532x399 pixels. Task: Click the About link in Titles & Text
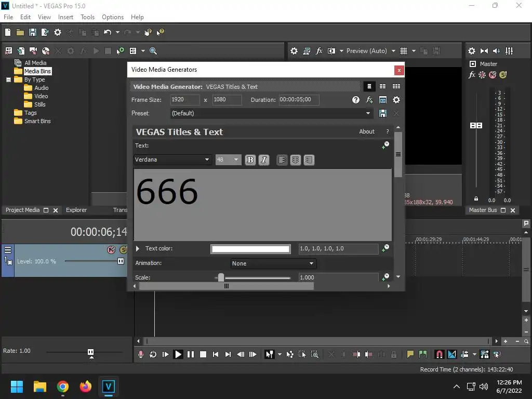click(367, 131)
